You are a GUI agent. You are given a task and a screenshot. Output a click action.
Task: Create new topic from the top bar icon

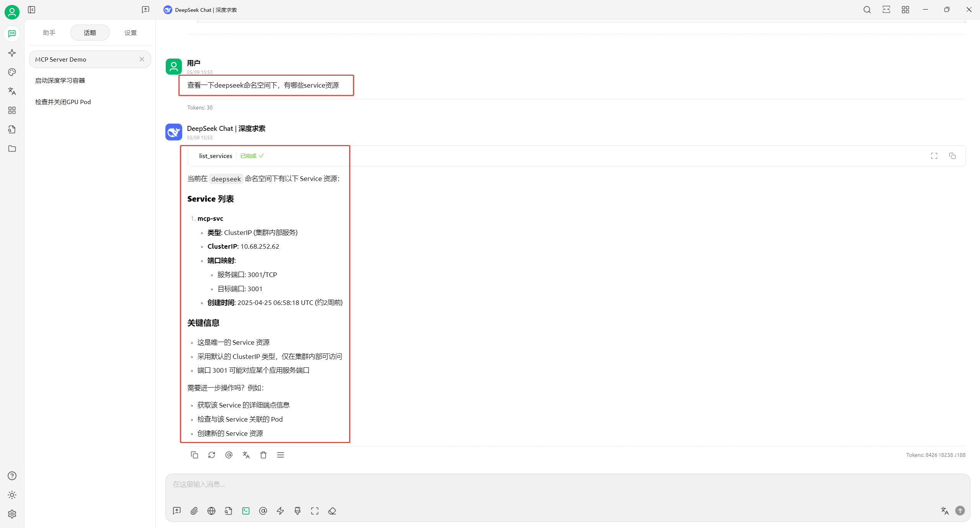[x=145, y=10]
